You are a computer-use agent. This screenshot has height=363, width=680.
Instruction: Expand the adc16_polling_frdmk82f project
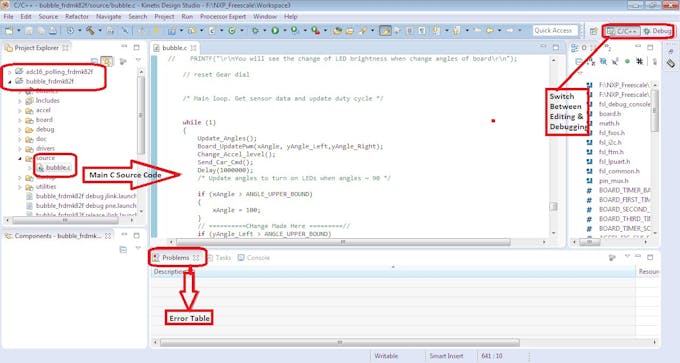click(x=10, y=72)
